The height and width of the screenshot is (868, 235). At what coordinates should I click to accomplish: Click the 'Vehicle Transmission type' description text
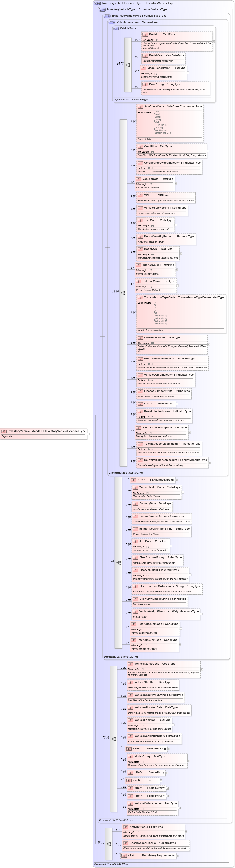pos(150,330)
